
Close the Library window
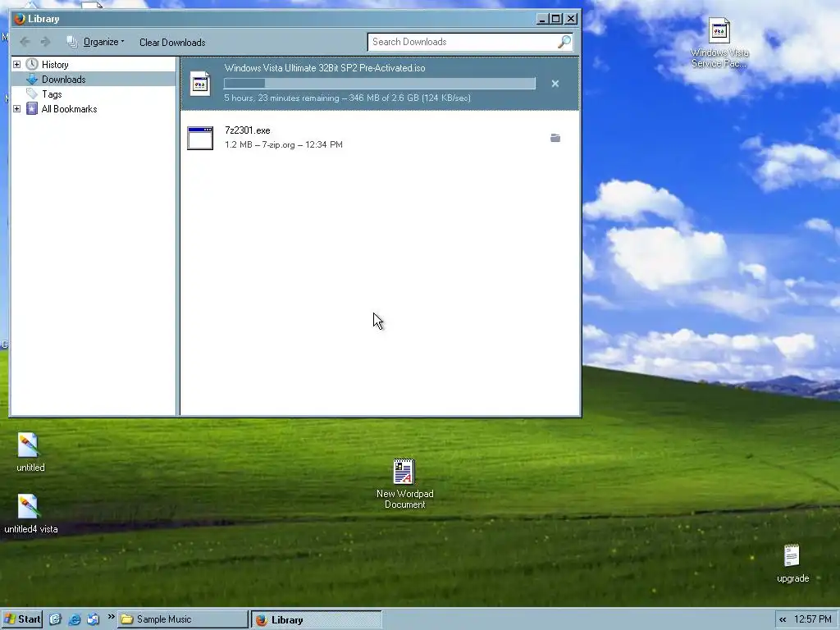(571, 19)
